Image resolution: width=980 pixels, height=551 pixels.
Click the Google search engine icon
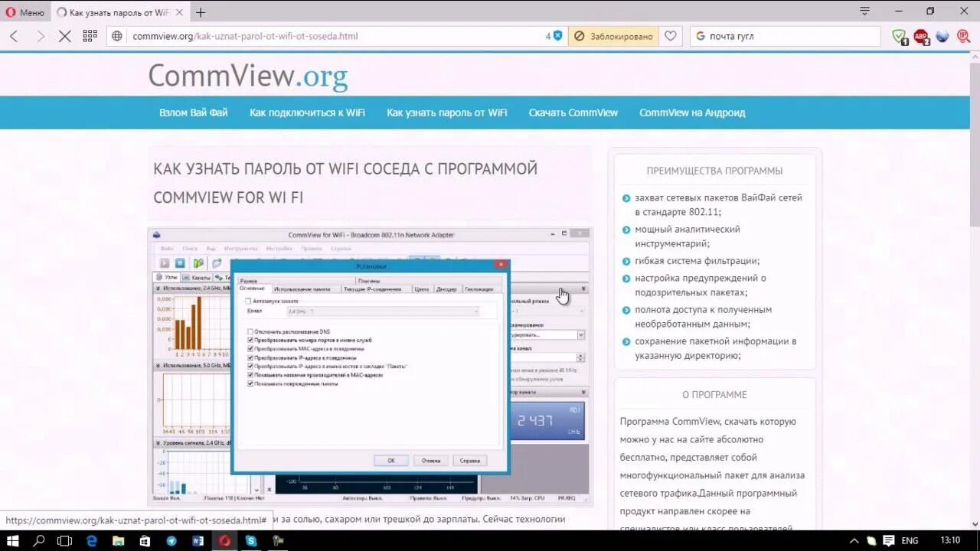click(700, 36)
